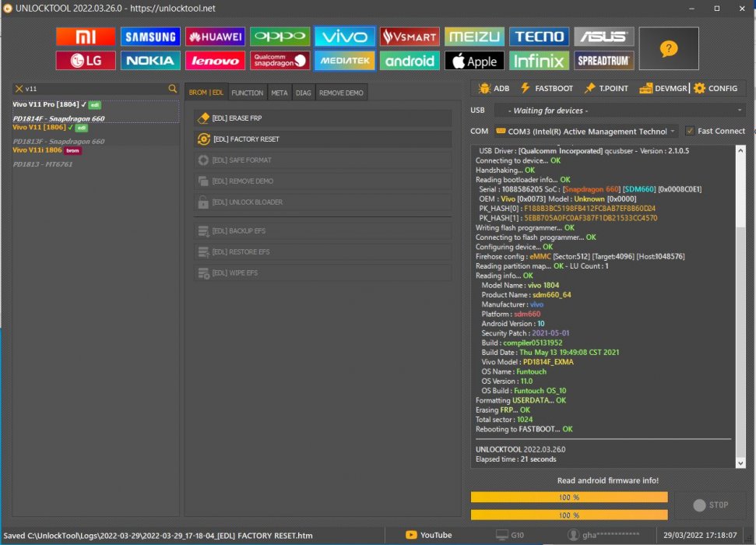Screen dimensions: 756x545
Task: Select Vivo V11 Pro [1804] model
Action: (96, 111)
